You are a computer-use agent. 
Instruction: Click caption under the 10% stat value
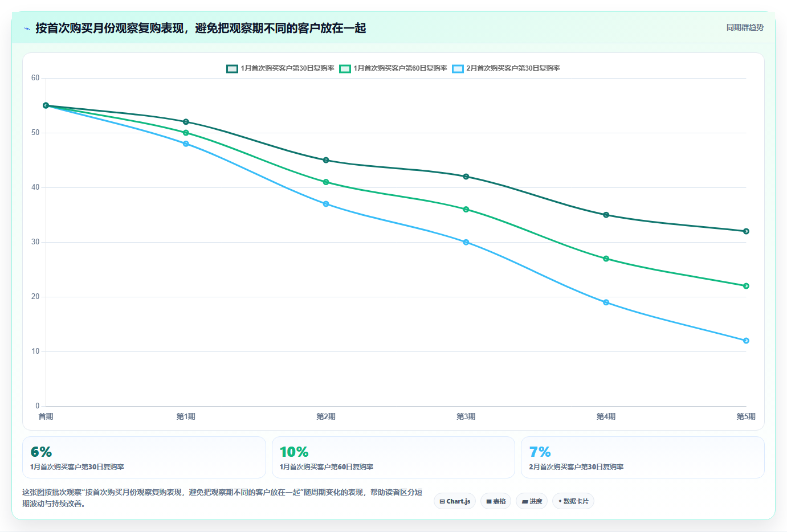(327, 467)
